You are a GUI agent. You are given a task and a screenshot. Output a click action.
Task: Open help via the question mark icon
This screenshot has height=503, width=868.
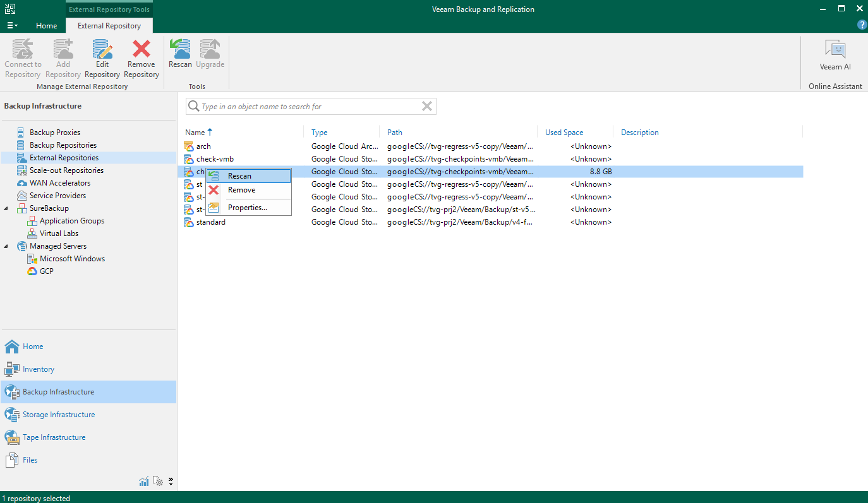[x=862, y=25]
